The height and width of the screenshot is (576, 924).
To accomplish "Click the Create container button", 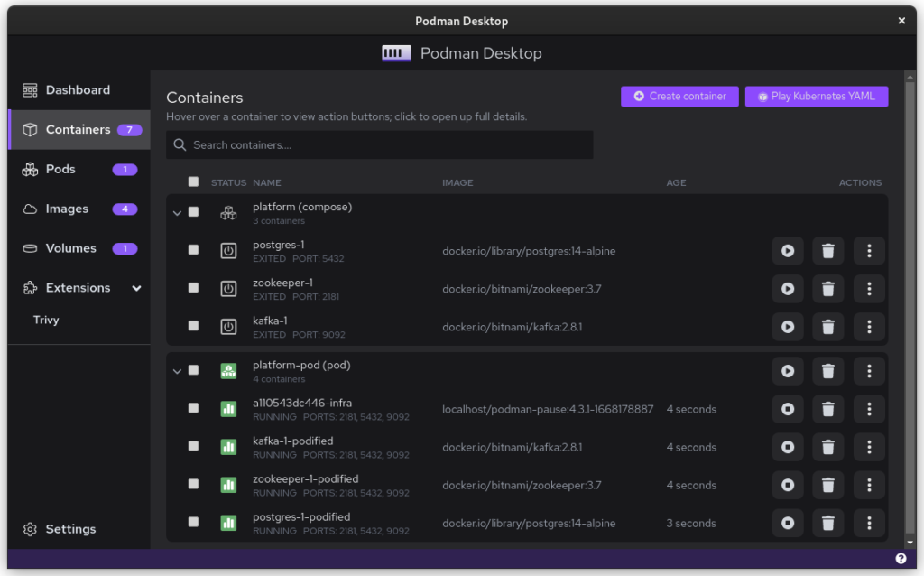I will [679, 97].
